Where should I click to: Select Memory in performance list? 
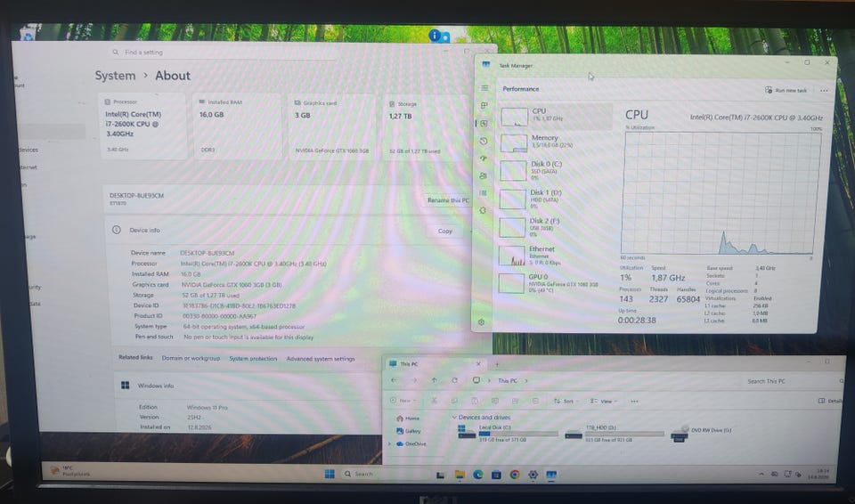tap(555, 142)
